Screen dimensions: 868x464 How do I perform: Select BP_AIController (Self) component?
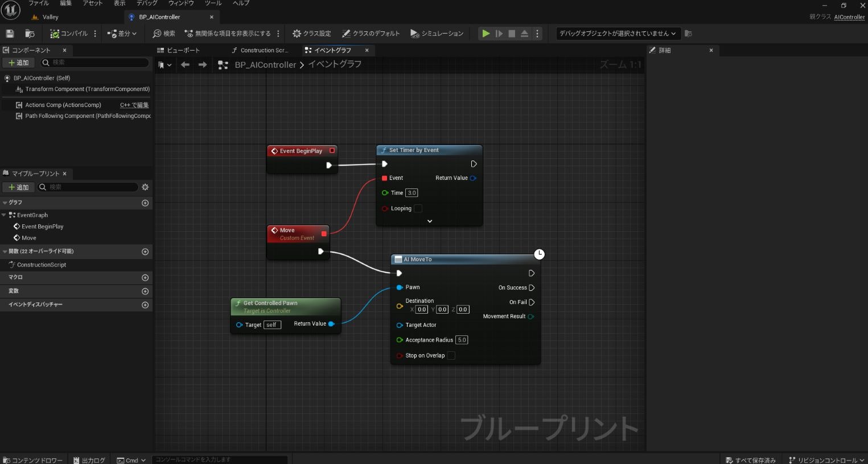(42, 78)
